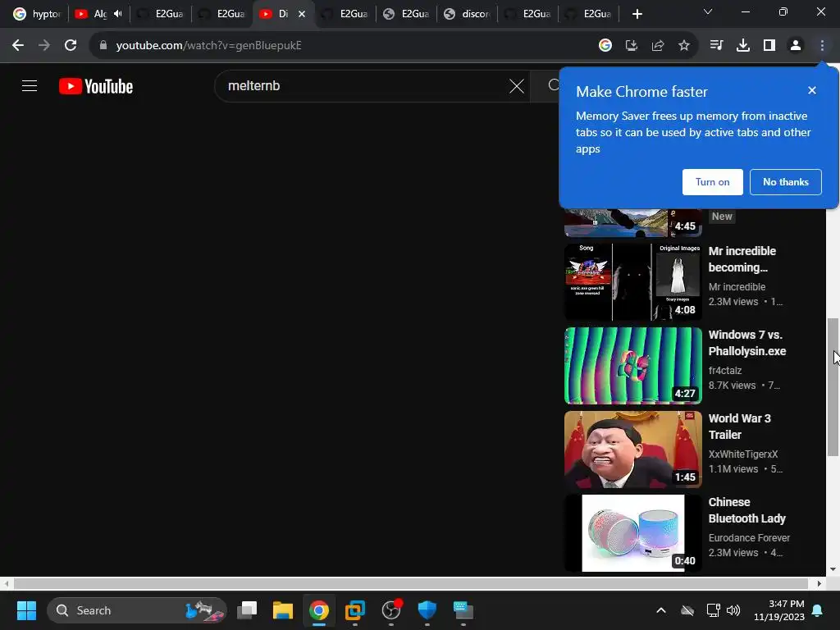840x630 pixels.
Task: Switch to the hypto Google tab
Action: 36,14
